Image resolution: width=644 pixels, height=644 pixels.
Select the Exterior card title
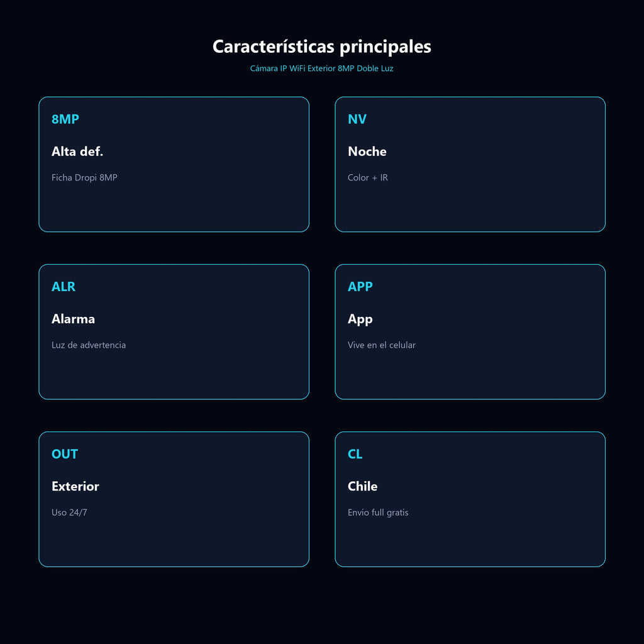pos(75,486)
